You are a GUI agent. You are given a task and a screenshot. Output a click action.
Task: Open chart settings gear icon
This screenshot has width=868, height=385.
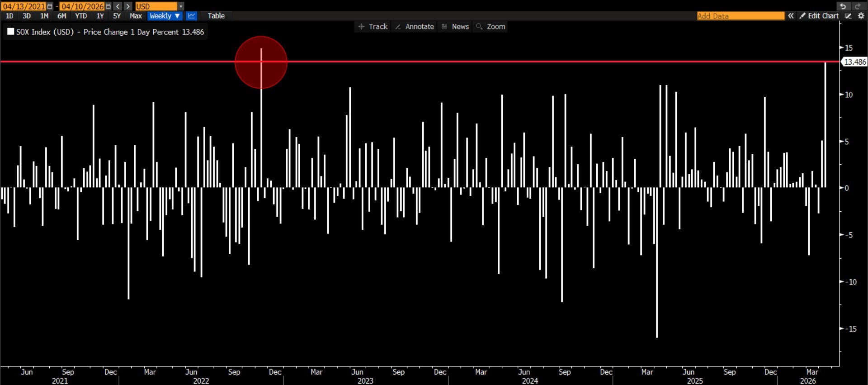point(861,16)
